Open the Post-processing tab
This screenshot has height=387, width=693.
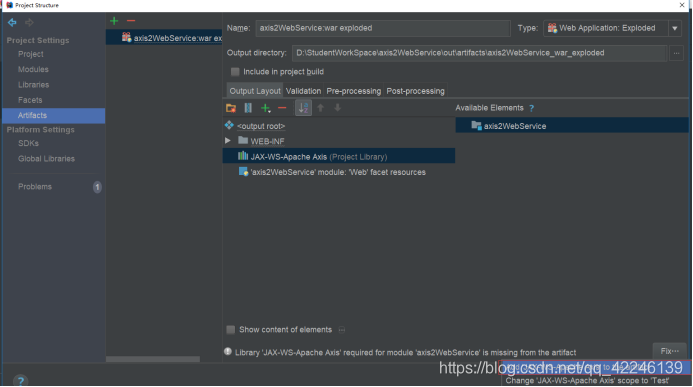(415, 91)
